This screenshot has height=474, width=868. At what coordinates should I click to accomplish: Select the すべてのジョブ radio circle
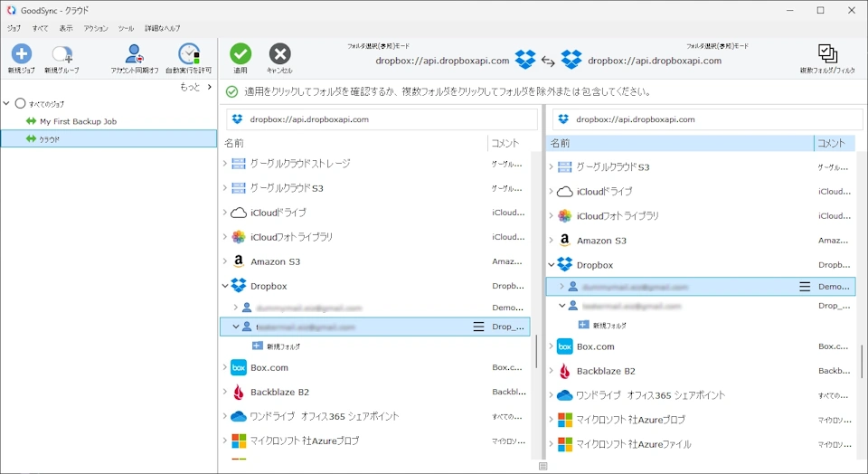pos(21,103)
